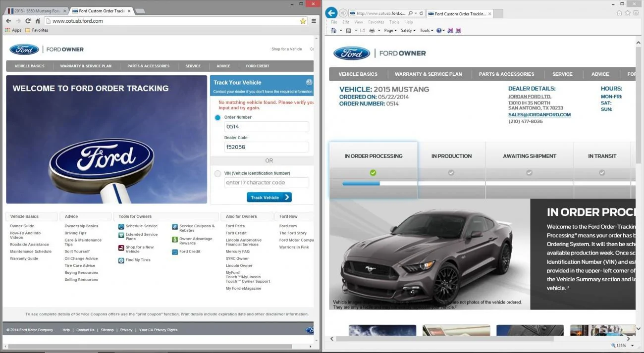
Task: Click the first OneNote icon in the IE command bar
Action: [x=450, y=30]
